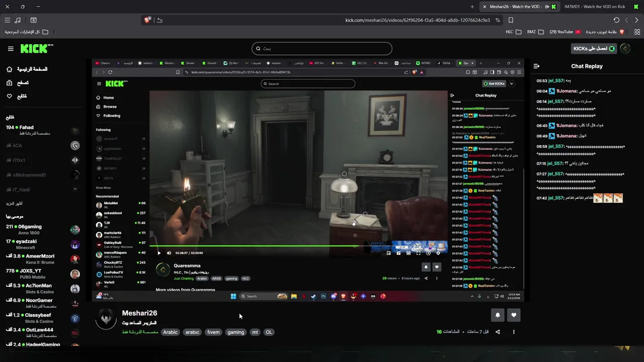This screenshot has height=362, width=644.
Task: Open the three-dot more options menu
Action: tap(514, 332)
